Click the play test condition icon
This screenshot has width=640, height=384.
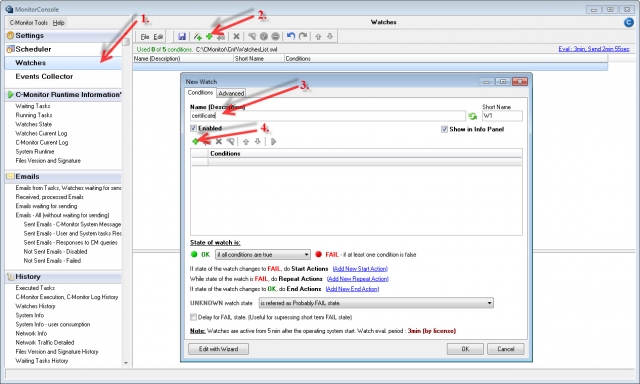[x=273, y=141]
